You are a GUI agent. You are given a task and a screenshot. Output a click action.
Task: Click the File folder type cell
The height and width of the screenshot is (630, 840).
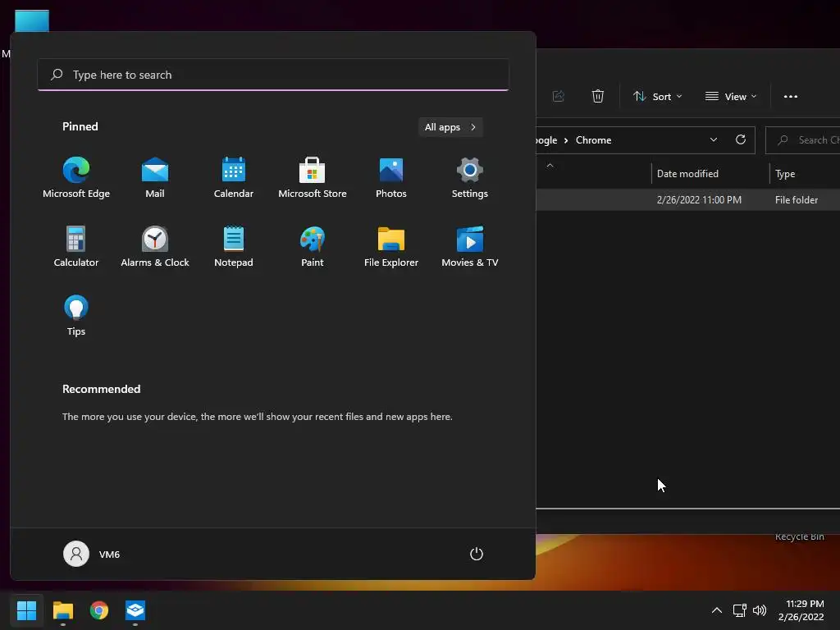point(796,200)
